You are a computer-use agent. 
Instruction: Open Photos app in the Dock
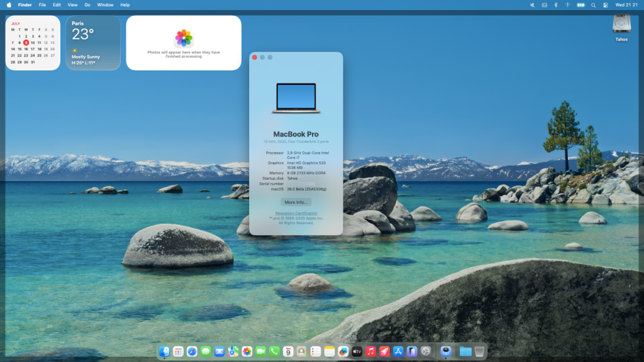click(247, 351)
